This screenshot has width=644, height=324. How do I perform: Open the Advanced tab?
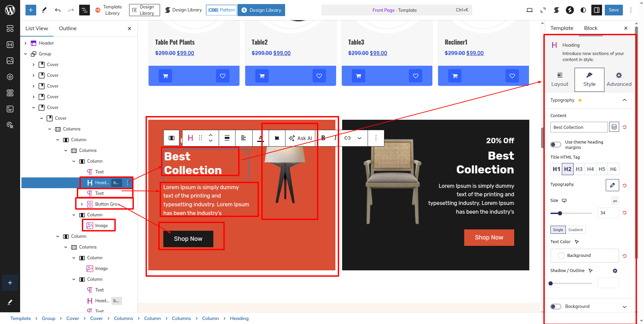click(x=619, y=80)
